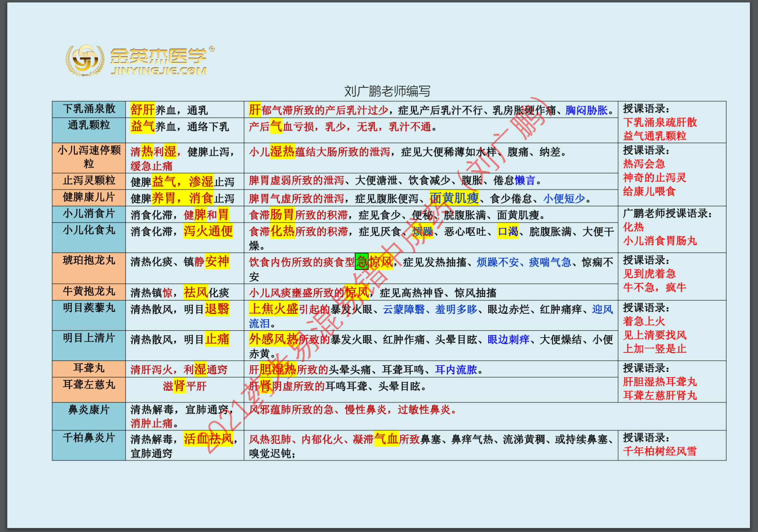Click the 益气养血，通络下乳 function cell
This screenshot has height=532, width=758.
[185, 130]
